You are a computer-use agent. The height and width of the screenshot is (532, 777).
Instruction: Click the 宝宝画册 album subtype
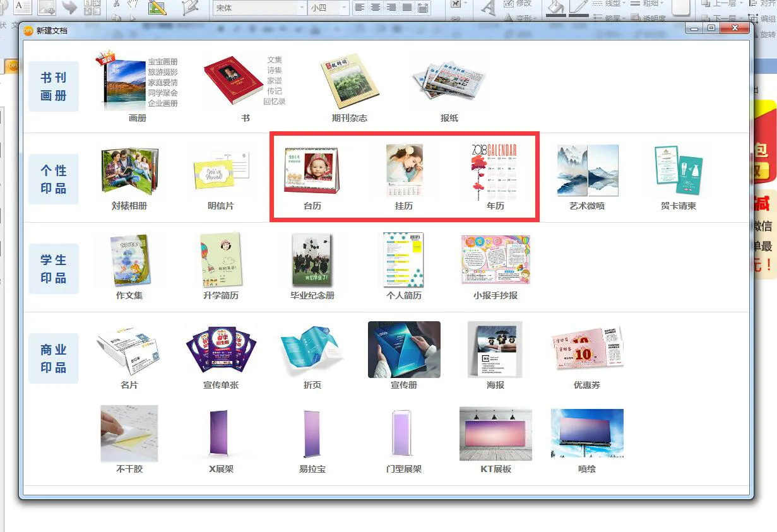click(163, 62)
